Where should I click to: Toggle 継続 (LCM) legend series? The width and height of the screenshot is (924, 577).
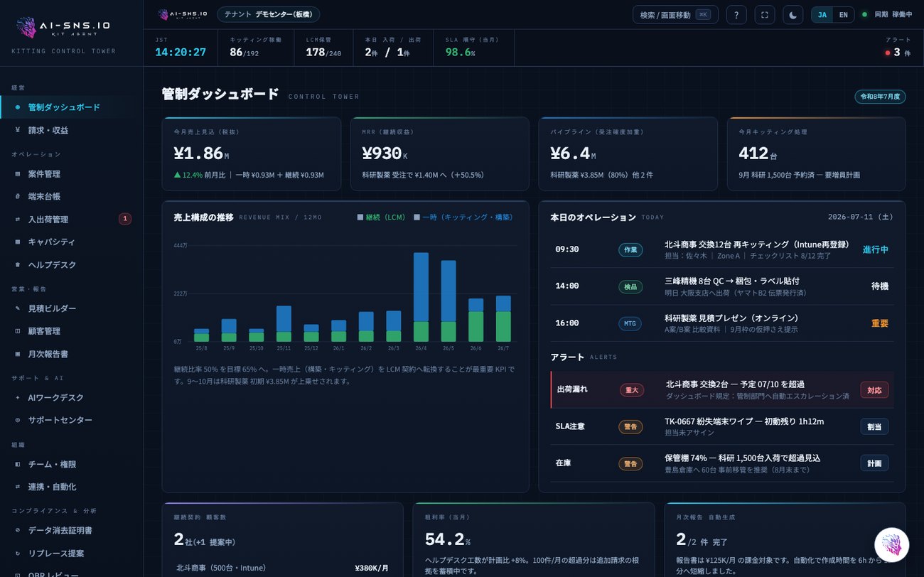[382, 217]
